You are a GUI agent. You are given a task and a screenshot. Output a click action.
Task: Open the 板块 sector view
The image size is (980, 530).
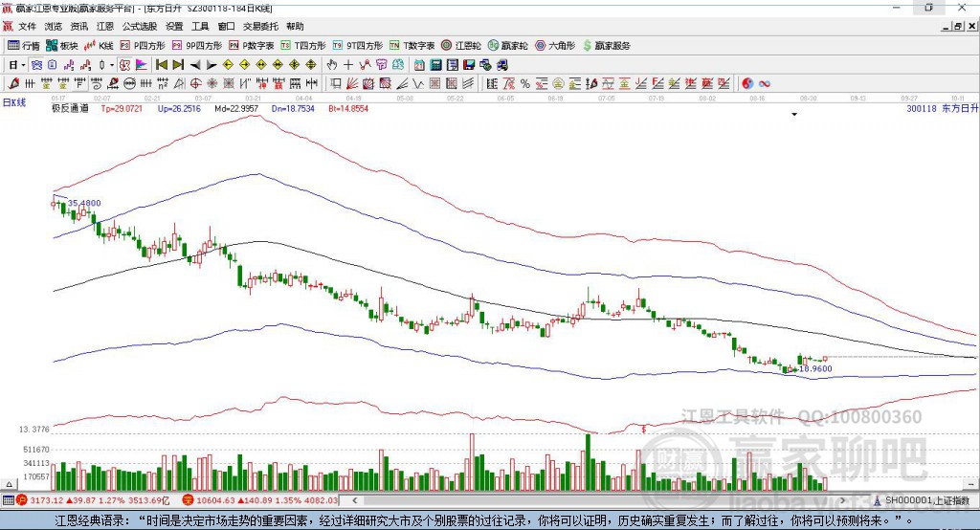coord(61,46)
